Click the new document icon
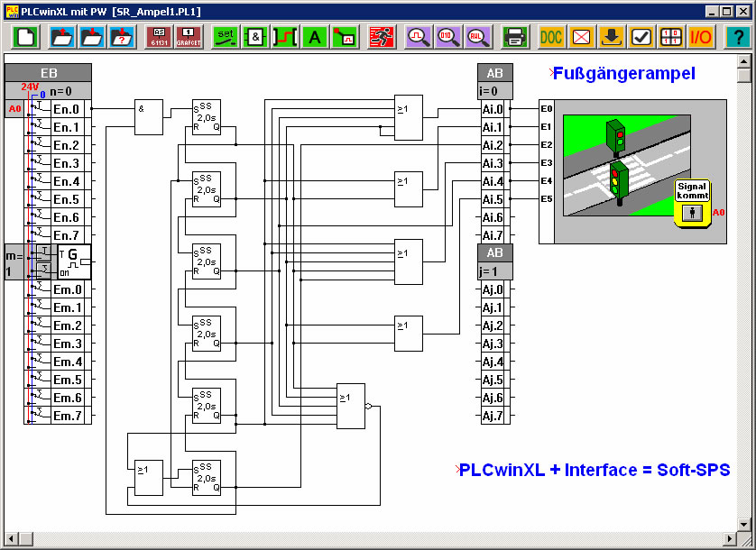 [25, 37]
